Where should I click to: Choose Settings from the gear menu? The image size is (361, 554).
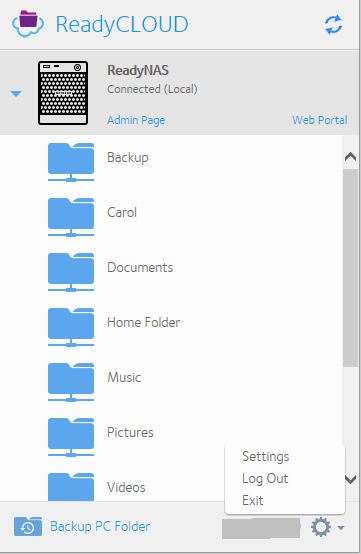pos(266,456)
